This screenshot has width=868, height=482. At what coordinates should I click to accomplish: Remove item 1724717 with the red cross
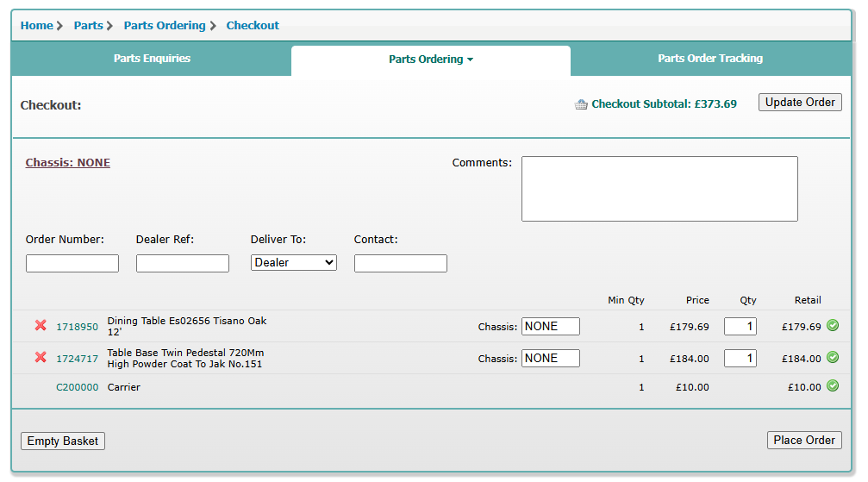pyautogui.click(x=41, y=357)
